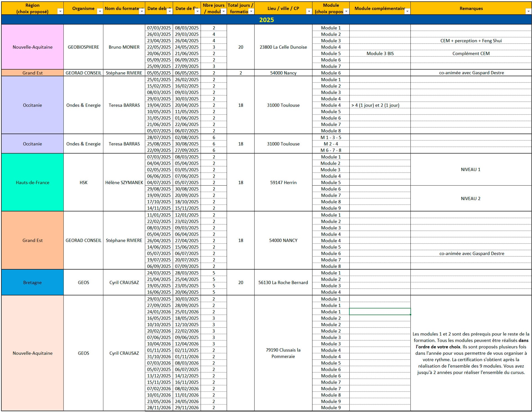Select the Hauts-de-France region cell
Viewport: 532px width, 412px height.
(32, 182)
